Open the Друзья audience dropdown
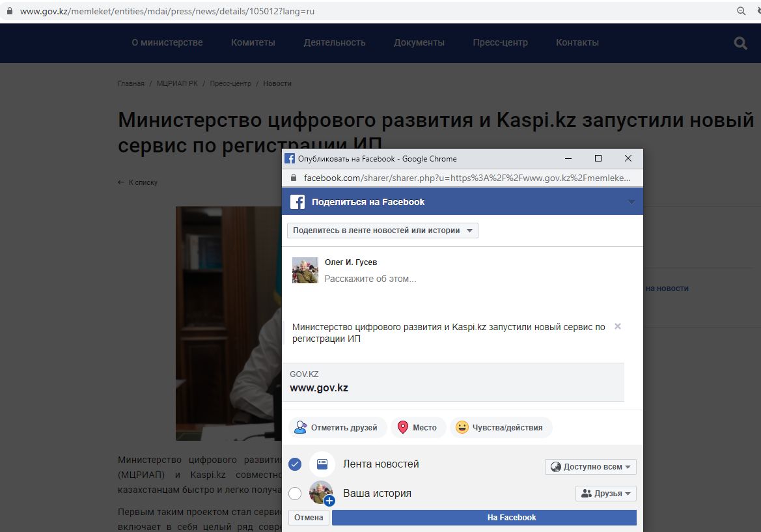The width and height of the screenshot is (761, 532). [605, 494]
